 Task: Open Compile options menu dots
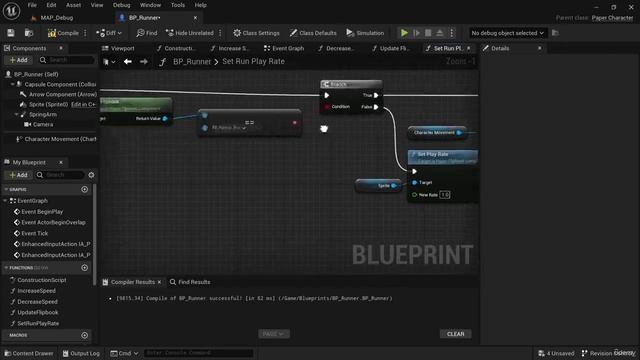[x=85, y=33]
